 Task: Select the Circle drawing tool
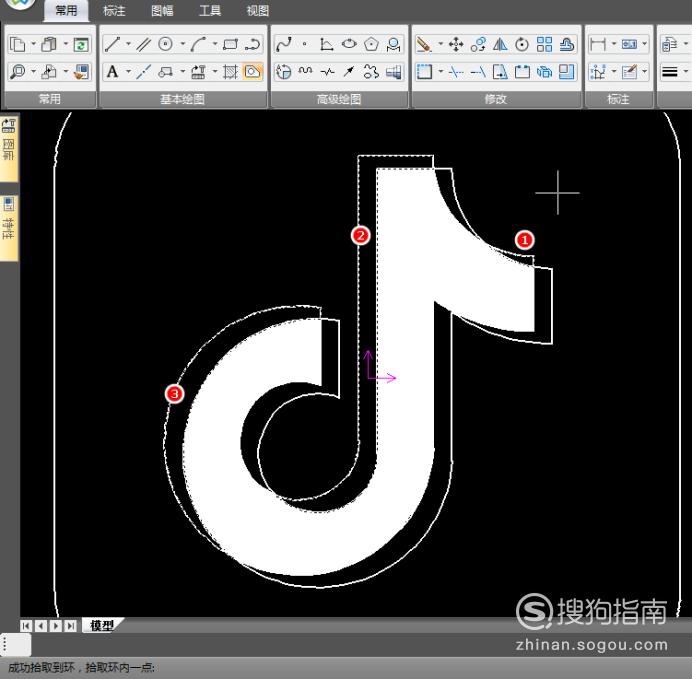click(165, 45)
